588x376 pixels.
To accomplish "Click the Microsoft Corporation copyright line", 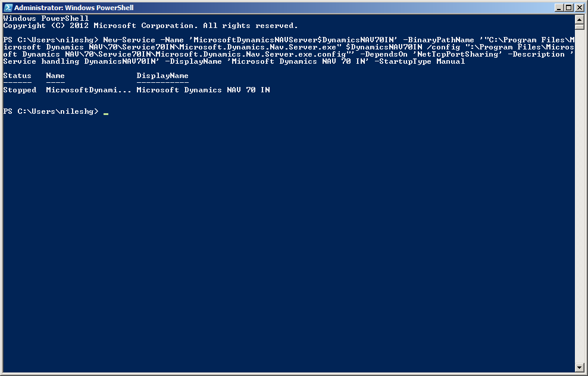I will pos(150,26).
